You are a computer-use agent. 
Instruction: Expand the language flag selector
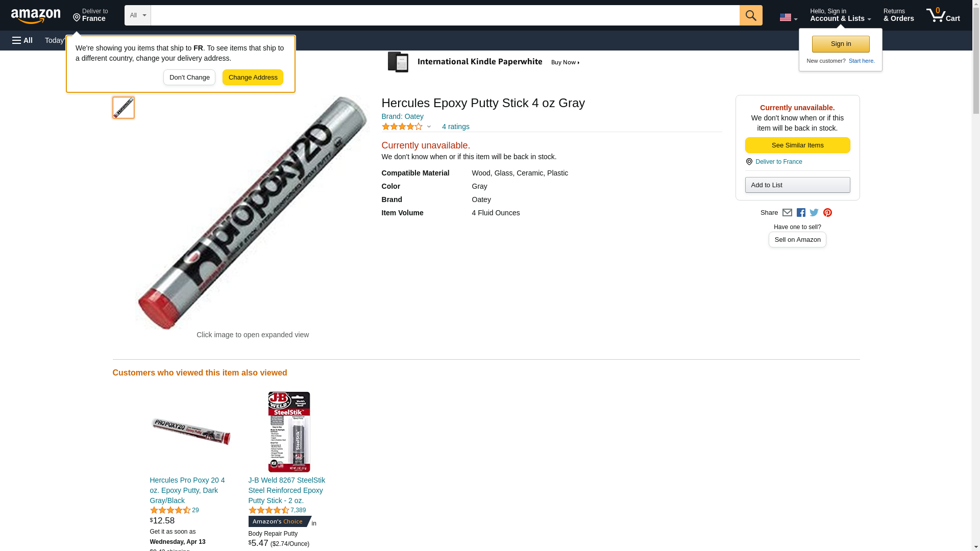[x=788, y=17]
